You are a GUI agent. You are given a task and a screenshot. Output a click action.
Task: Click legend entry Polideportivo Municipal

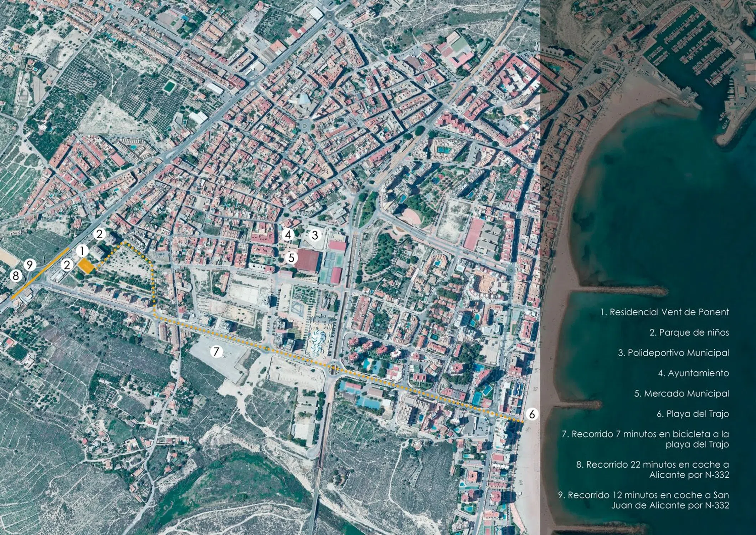[x=673, y=353]
